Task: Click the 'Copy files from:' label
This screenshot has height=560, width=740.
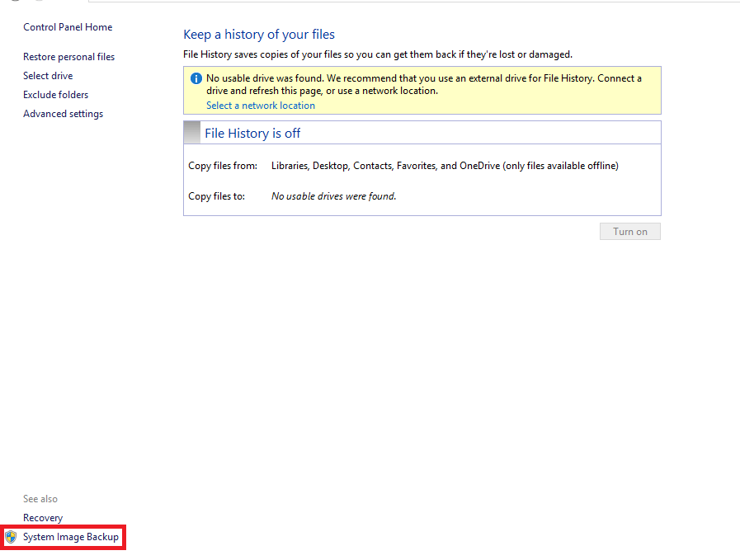Action: click(223, 166)
